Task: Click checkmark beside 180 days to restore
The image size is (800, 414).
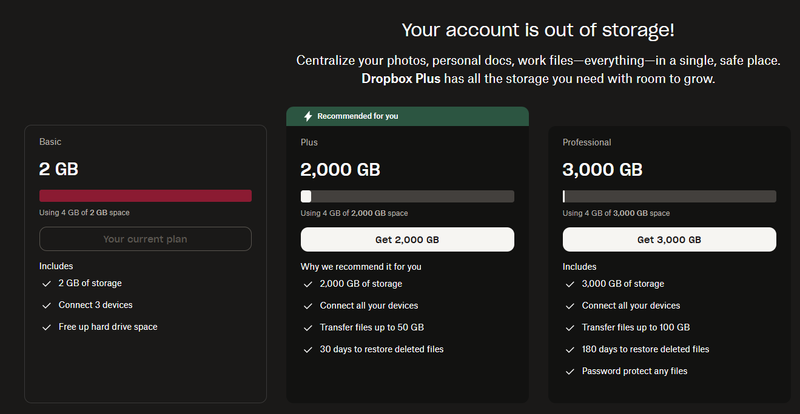Action: click(x=570, y=349)
